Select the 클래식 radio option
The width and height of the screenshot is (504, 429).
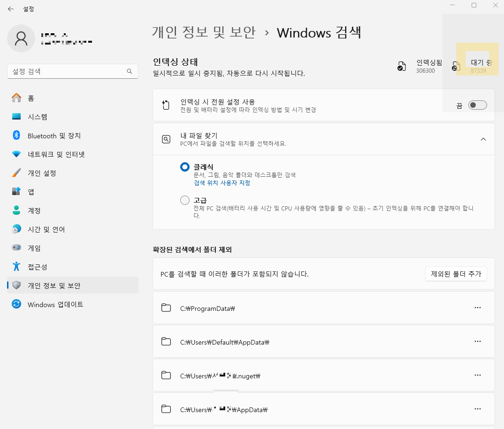(185, 167)
